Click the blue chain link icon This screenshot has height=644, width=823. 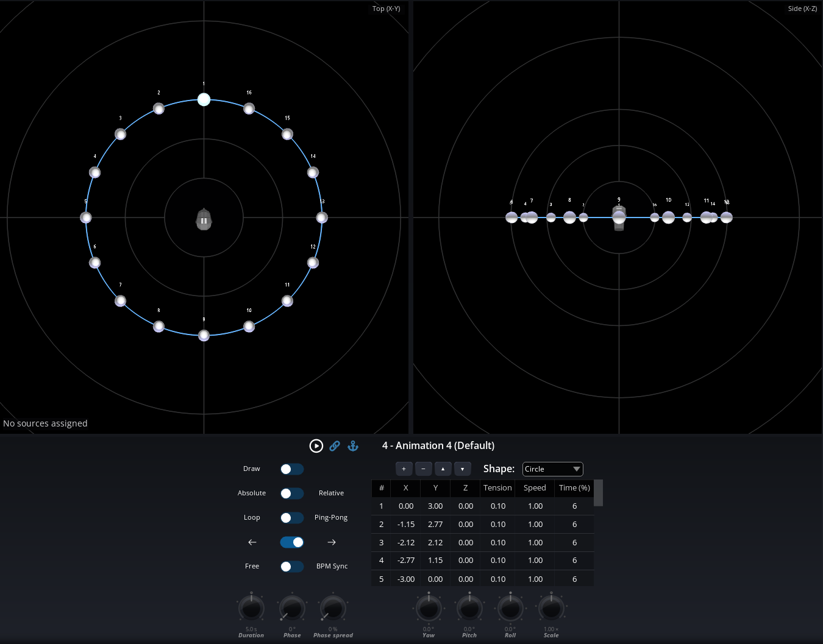coord(335,446)
